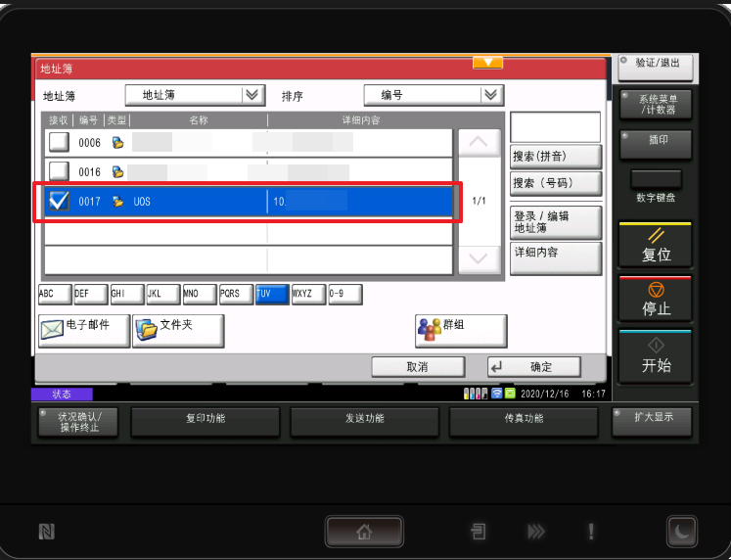This screenshot has height=560, width=731.
Task: Click the data-in indicator document icon
Action: 479,532
